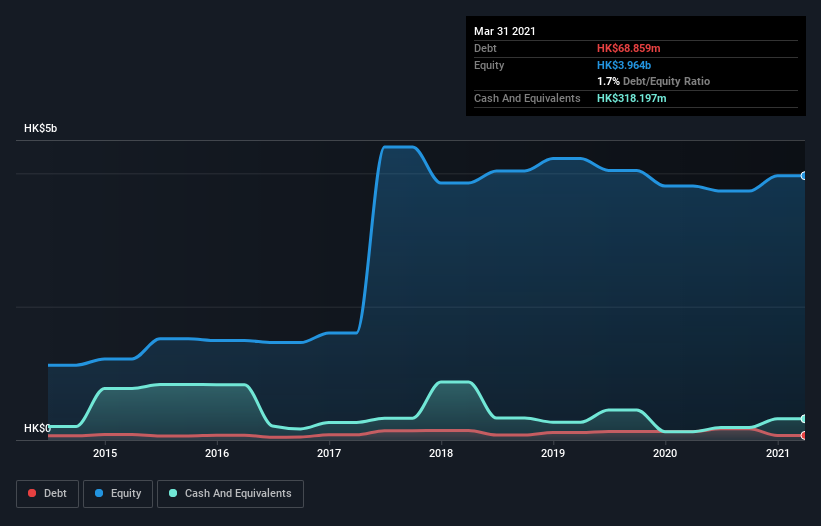Select the Debt end-point marker on chart

tap(803, 435)
